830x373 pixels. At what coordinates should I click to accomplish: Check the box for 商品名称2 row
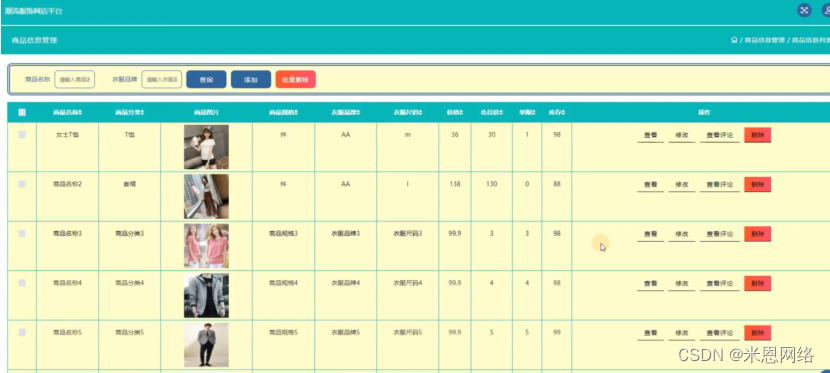[x=22, y=184]
